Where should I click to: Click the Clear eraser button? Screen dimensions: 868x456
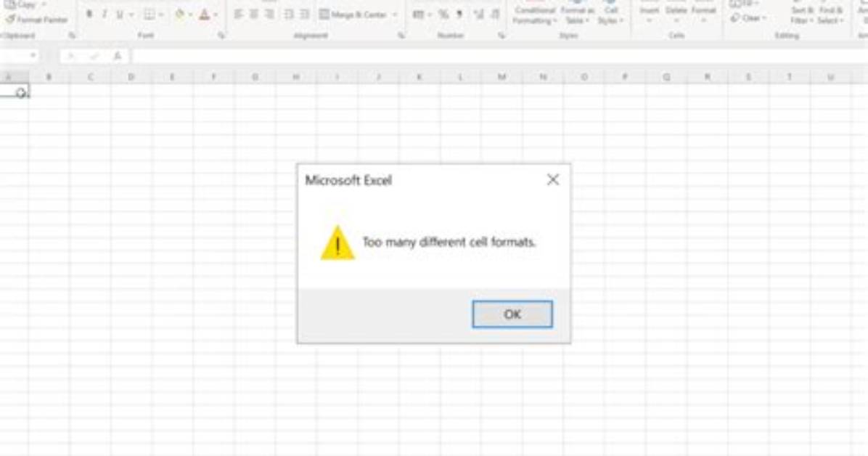(x=748, y=17)
